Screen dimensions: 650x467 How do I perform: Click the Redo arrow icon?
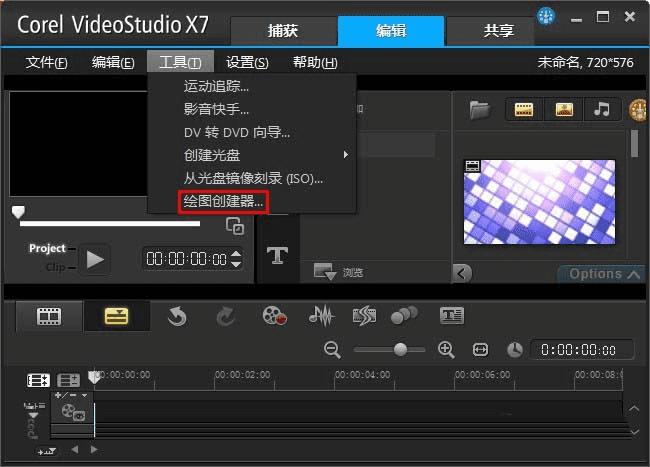226,317
